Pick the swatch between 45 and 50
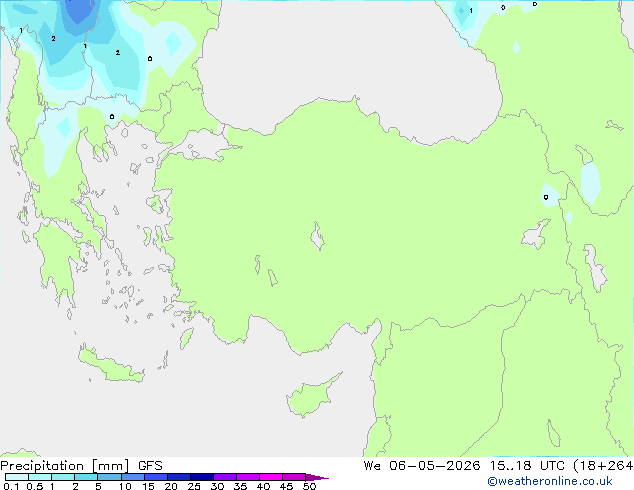Image resolution: width=634 pixels, height=490 pixels. 294,477
